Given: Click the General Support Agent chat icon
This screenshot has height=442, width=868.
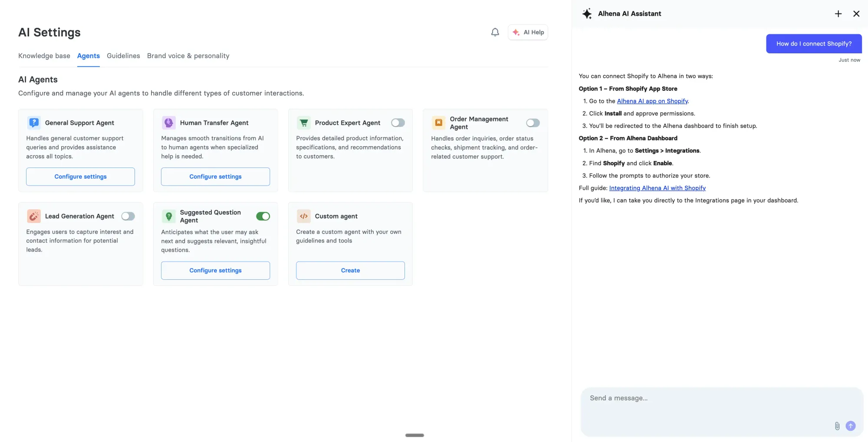Looking at the screenshot, I should coord(34,123).
